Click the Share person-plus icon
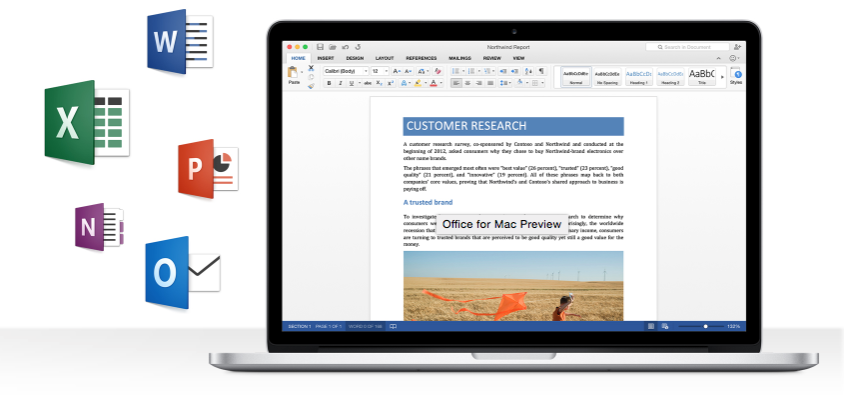The image size is (868, 404). 737,47
